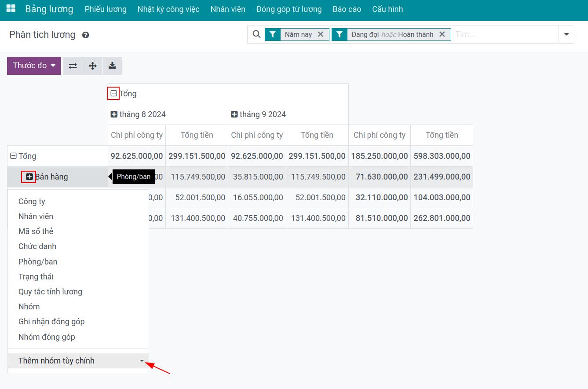The width and height of the screenshot is (588, 389).
Task: Open 'Thêm nhóm tùy chỉnh' custom group dropdown
Action: coord(78,361)
